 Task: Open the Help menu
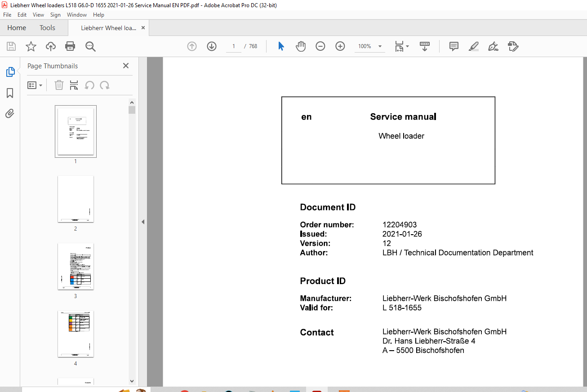[x=98, y=15]
